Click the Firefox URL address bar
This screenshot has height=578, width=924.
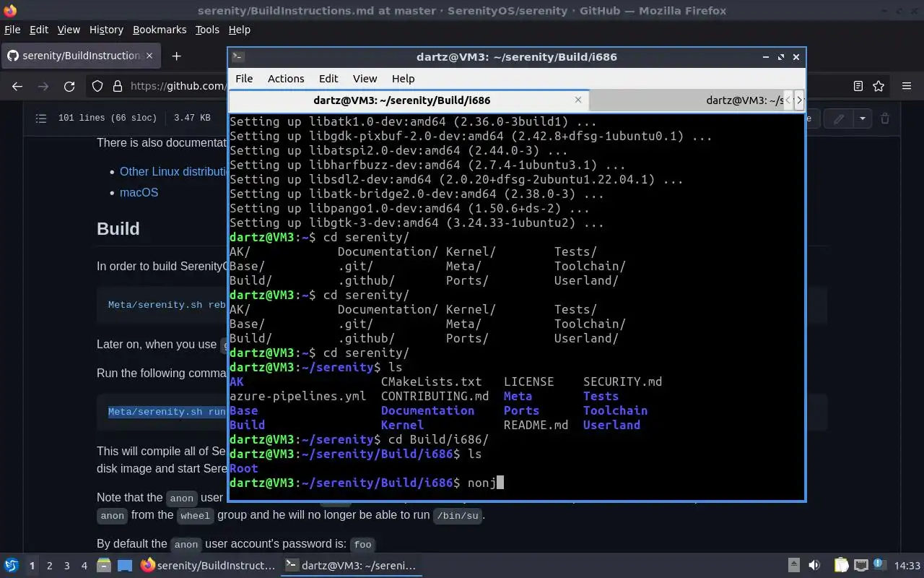pyautogui.click(x=178, y=86)
